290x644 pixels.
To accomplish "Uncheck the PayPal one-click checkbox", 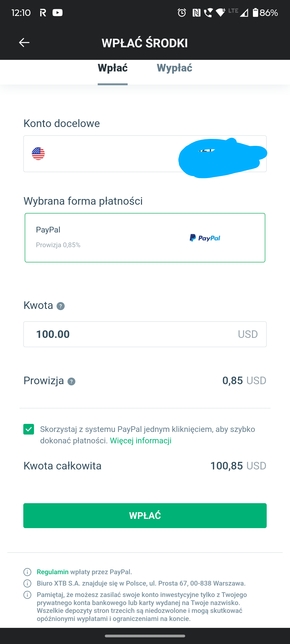I will (29, 429).
